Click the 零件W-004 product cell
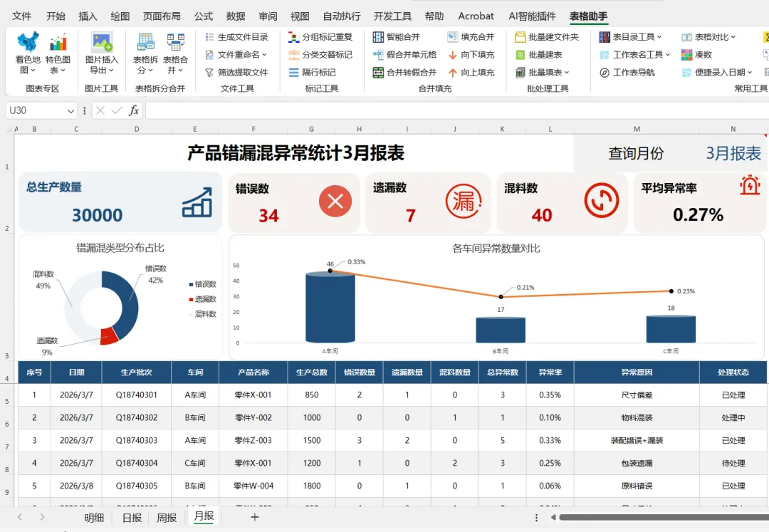This screenshot has height=532, width=769. click(x=253, y=486)
